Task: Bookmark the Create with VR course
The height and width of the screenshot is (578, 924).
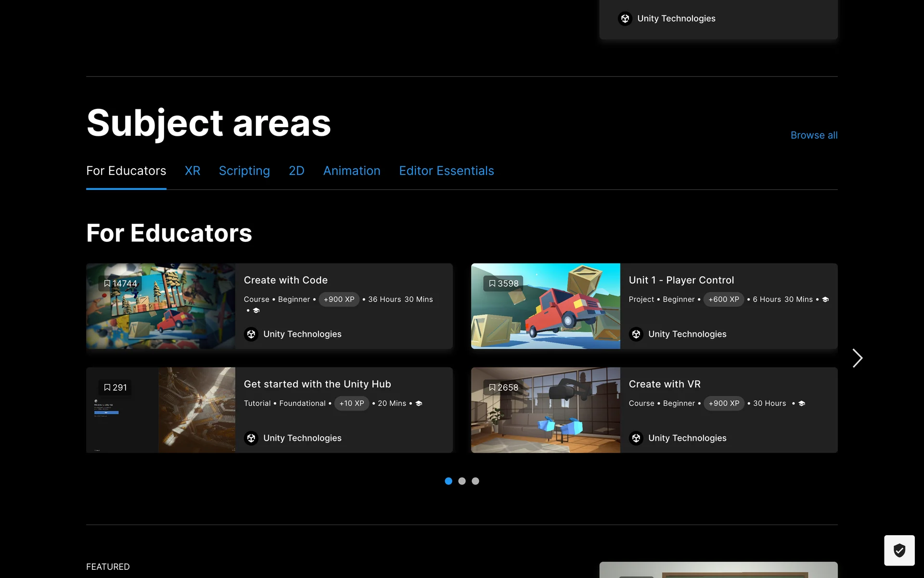Action: click(492, 388)
